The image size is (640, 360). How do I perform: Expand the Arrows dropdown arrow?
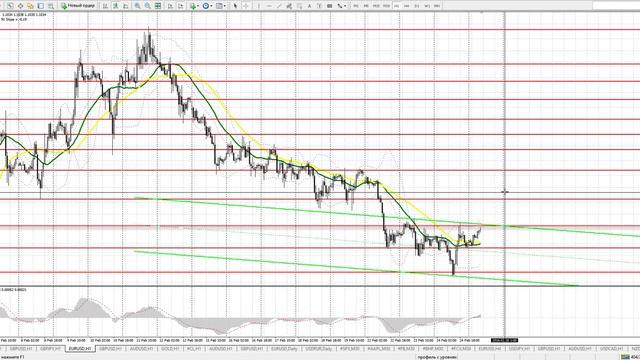pos(345,6)
